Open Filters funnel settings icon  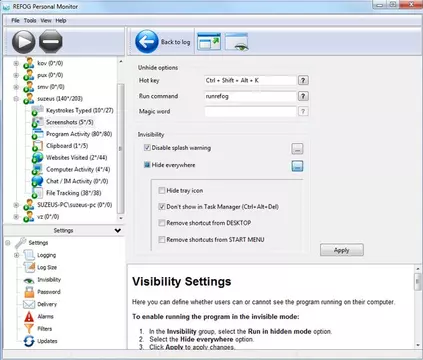coord(29,329)
